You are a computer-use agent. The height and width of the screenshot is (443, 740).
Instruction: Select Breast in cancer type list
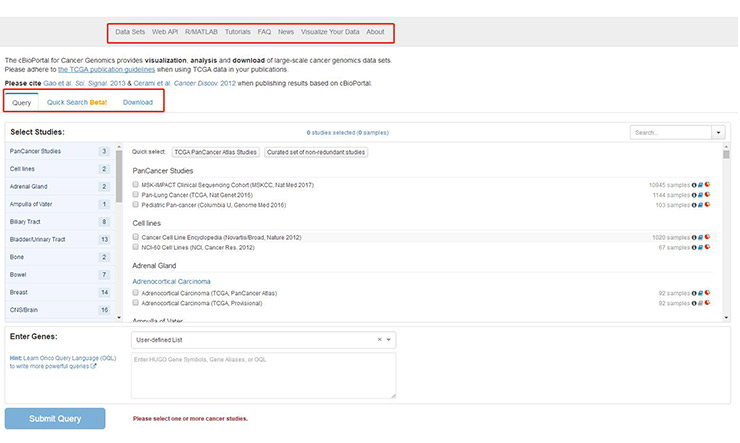pos(59,293)
